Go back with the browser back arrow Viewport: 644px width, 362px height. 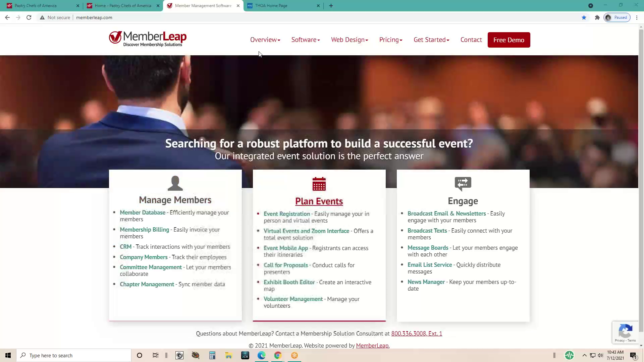7,17
